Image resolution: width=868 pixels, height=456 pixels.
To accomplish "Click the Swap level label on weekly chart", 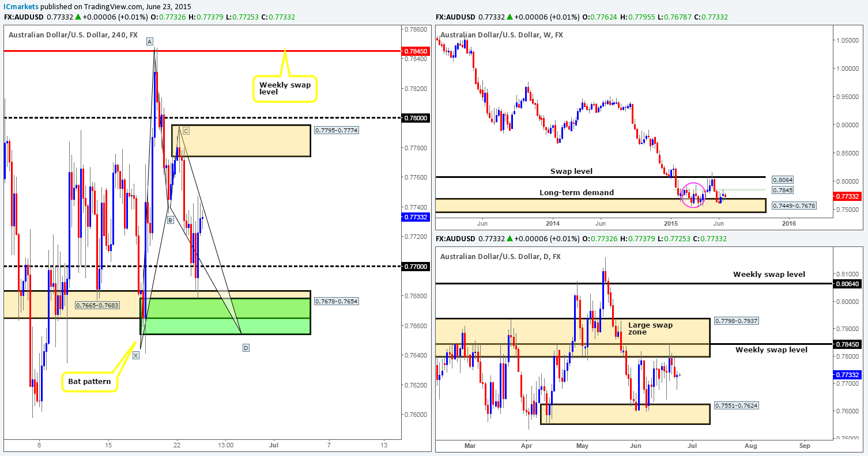I will tap(571, 172).
